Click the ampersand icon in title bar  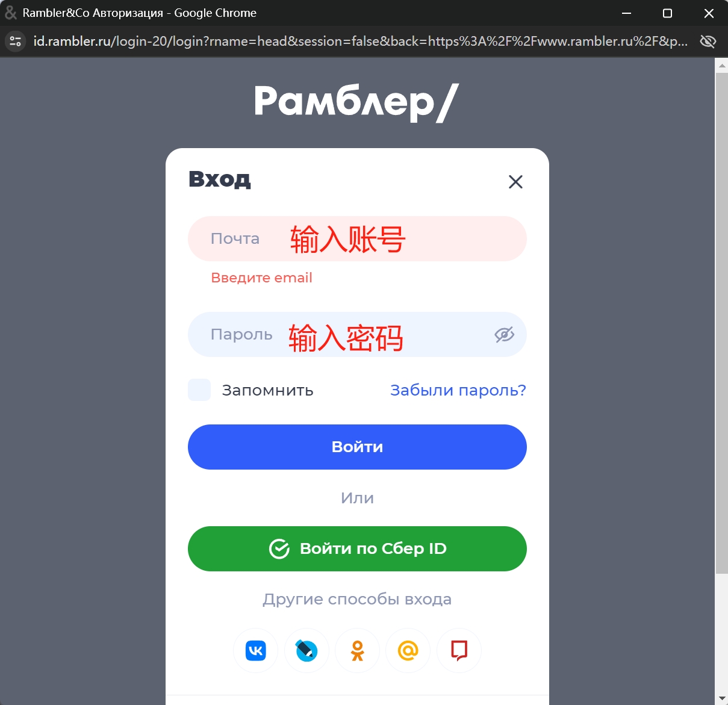pyautogui.click(x=11, y=13)
